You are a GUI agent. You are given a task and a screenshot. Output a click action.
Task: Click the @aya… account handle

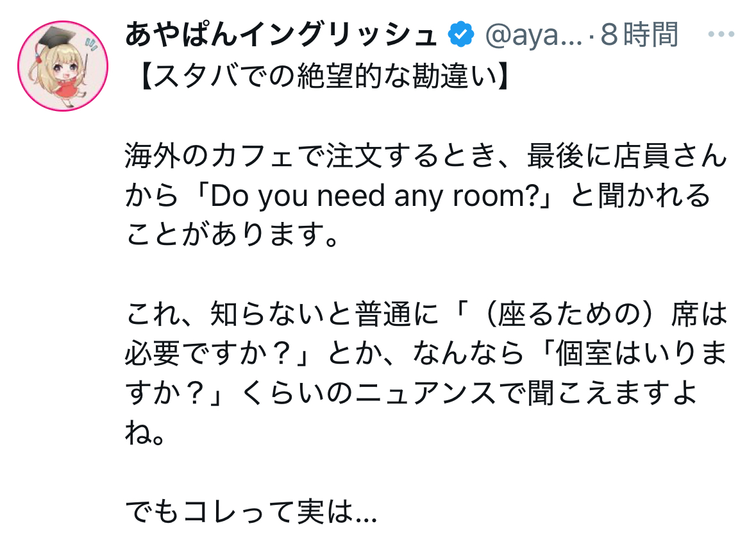(533, 35)
